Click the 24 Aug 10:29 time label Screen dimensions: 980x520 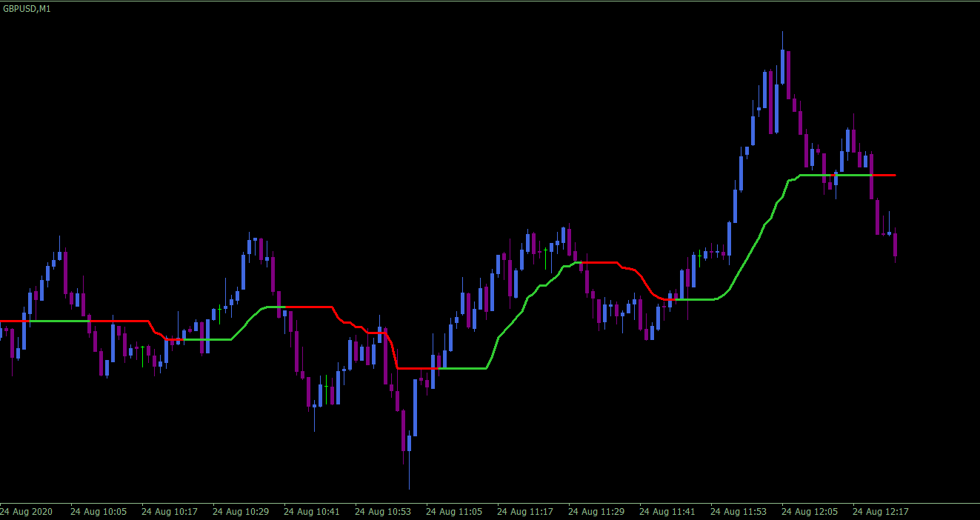pyautogui.click(x=241, y=511)
